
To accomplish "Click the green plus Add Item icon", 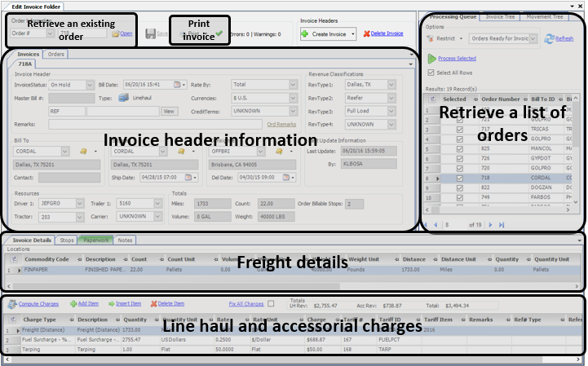I will (73, 304).
